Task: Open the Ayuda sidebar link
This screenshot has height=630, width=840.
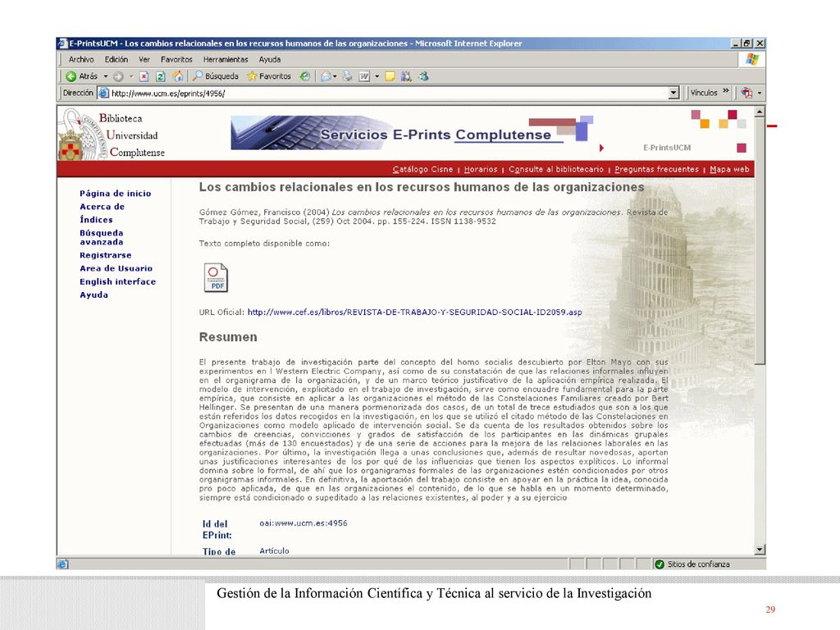Action: 94,294
